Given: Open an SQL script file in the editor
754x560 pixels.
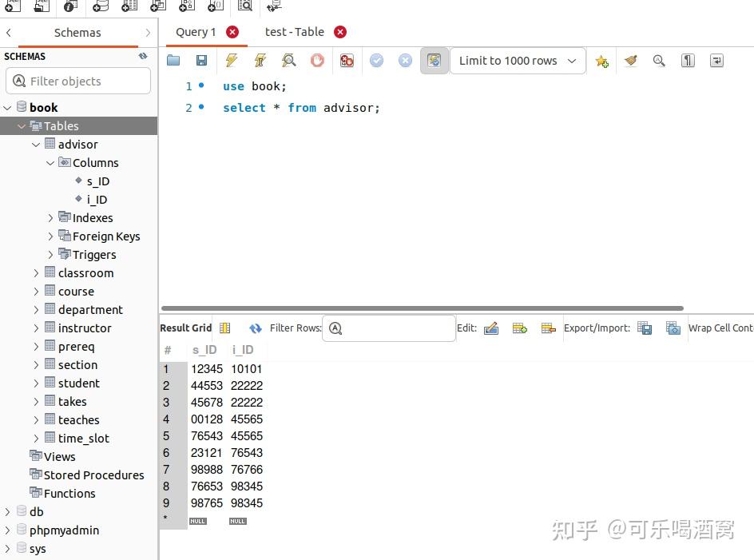Looking at the screenshot, I should 173,60.
